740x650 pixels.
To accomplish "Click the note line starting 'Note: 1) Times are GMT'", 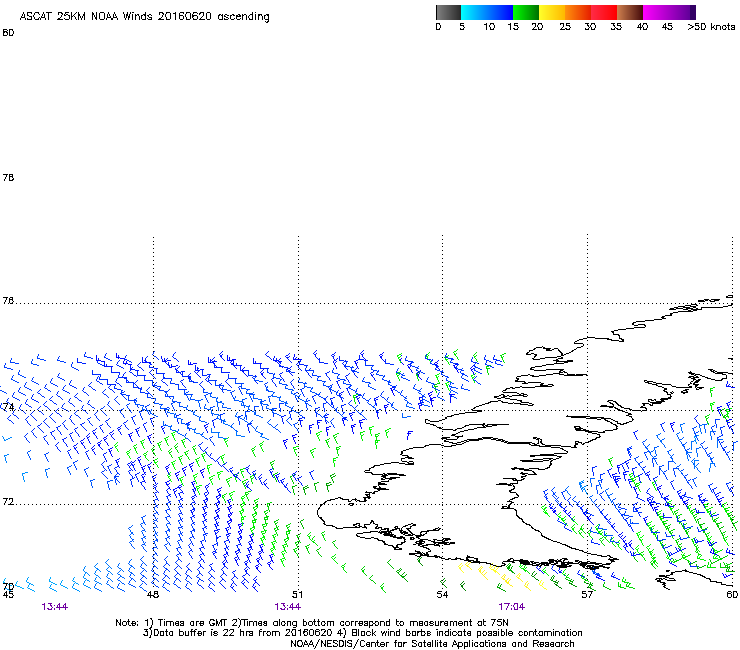I will (x=312, y=623).
